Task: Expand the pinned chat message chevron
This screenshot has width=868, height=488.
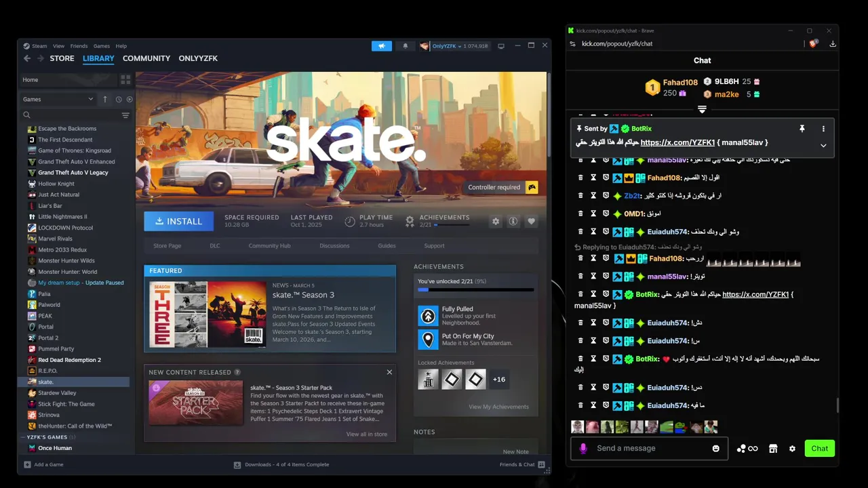Action: coord(823,146)
